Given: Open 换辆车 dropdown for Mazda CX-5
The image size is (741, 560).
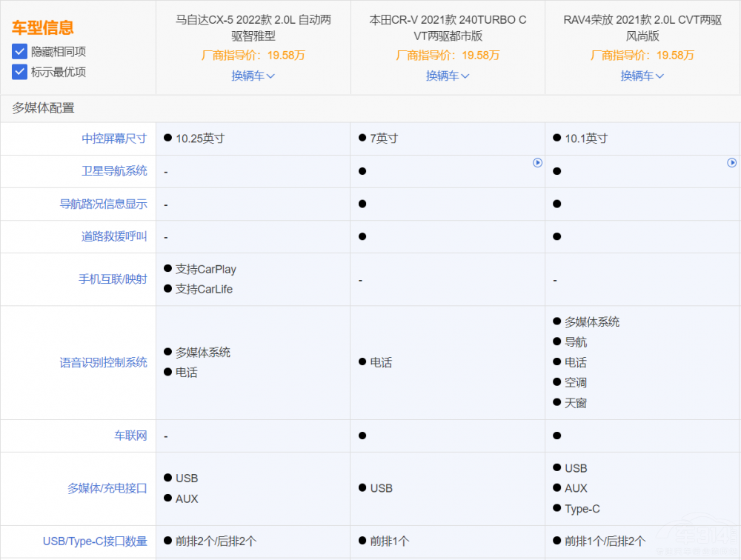Looking at the screenshot, I should point(253,76).
